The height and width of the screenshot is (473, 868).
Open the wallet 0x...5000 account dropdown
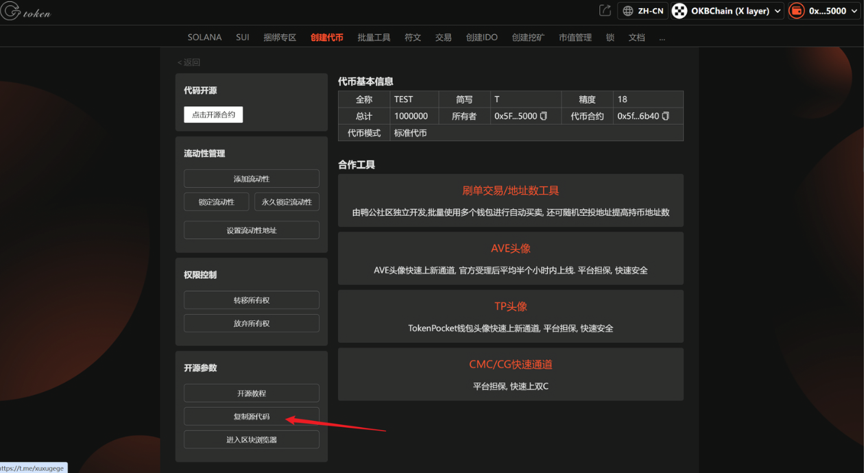[823, 11]
